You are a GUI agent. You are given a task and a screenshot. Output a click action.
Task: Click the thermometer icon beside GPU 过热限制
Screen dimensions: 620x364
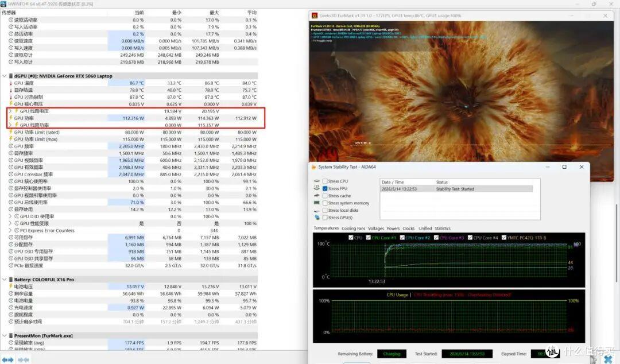pyautogui.click(x=11, y=97)
